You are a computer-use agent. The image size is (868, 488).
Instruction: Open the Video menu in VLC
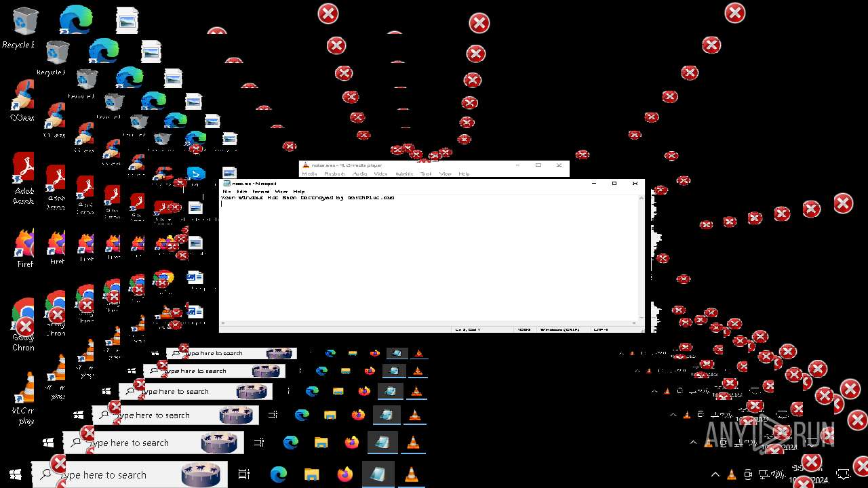[380, 174]
